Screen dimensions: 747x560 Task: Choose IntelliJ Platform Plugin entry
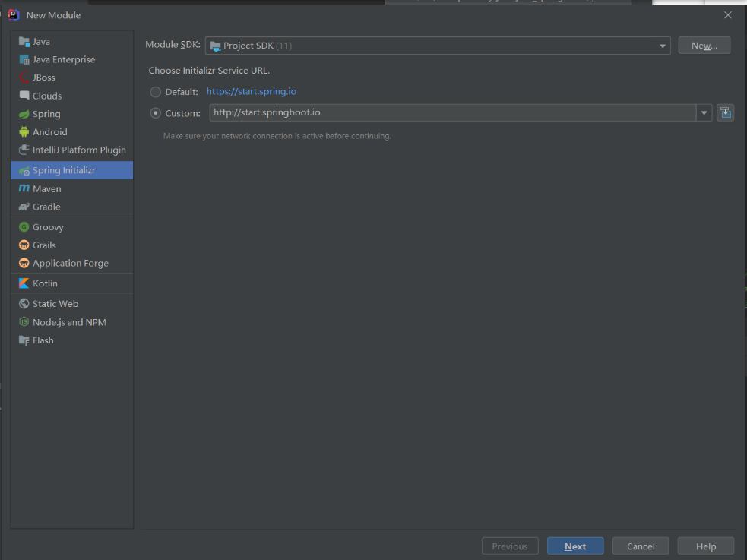[x=72, y=150]
